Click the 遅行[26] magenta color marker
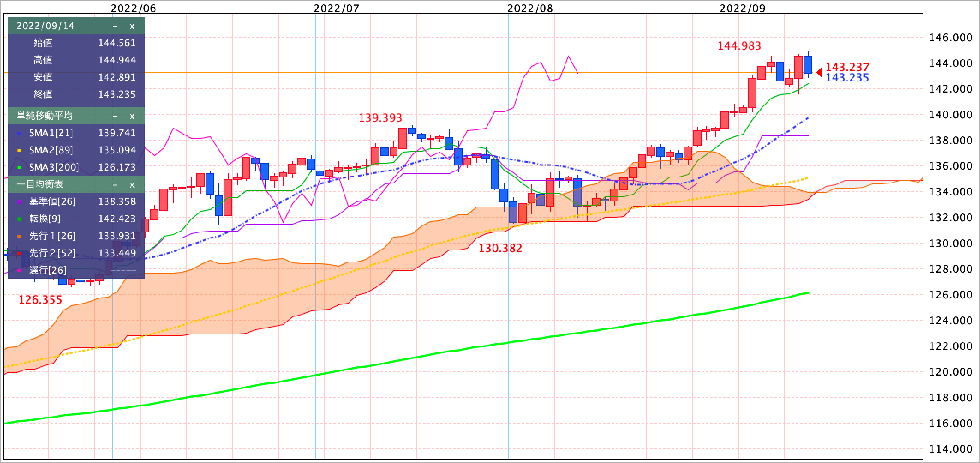Image resolution: width=980 pixels, height=463 pixels. [x=19, y=271]
